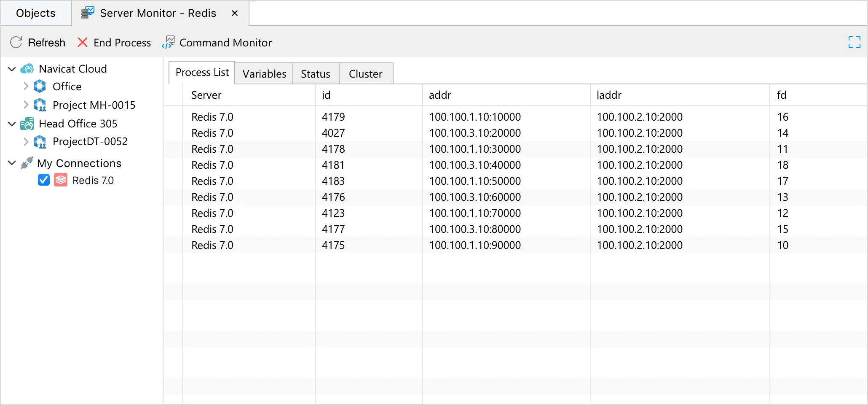Image resolution: width=868 pixels, height=405 pixels.
Task: Click laddr cell in the 4123 row
Action: pyautogui.click(x=640, y=213)
